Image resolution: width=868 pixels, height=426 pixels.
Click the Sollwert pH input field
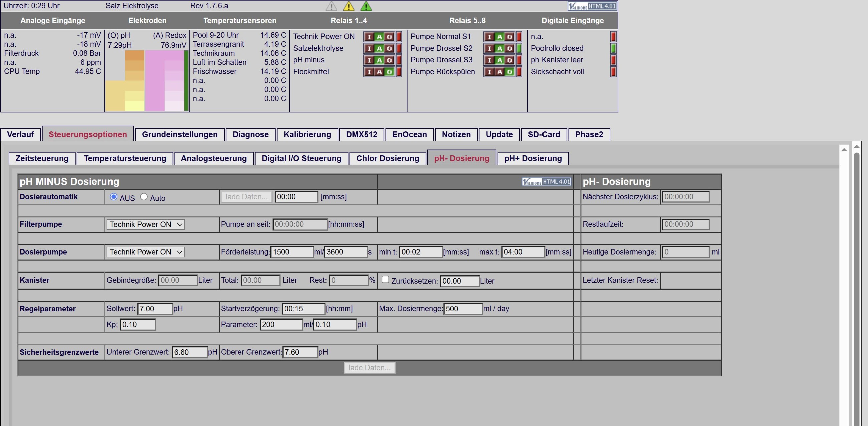point(155,309)
